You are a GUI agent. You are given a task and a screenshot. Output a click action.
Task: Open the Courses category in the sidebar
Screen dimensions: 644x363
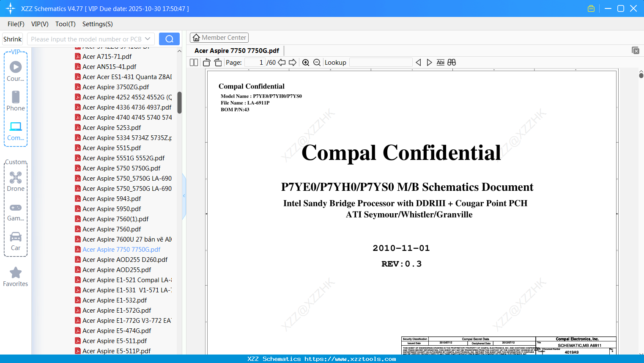point(16,71)
